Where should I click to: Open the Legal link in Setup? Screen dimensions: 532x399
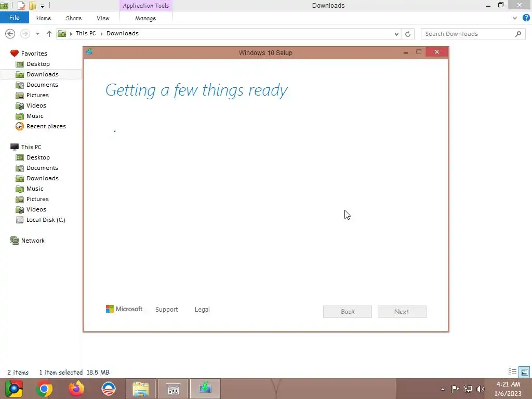pos(202,310)
